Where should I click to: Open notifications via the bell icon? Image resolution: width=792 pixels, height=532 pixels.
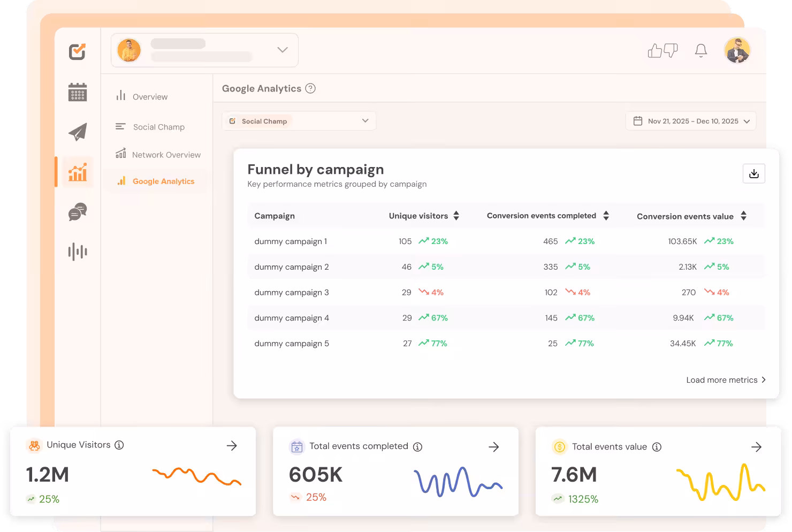point(700,50)
